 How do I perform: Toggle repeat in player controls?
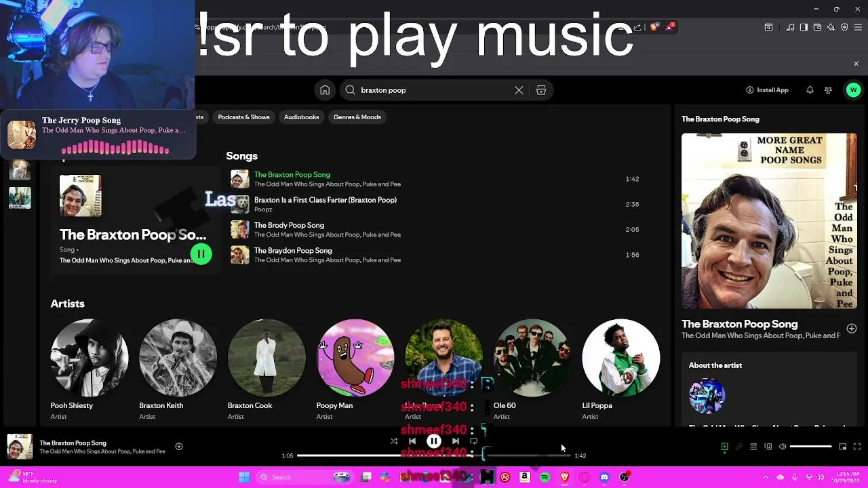coord(474,441)
